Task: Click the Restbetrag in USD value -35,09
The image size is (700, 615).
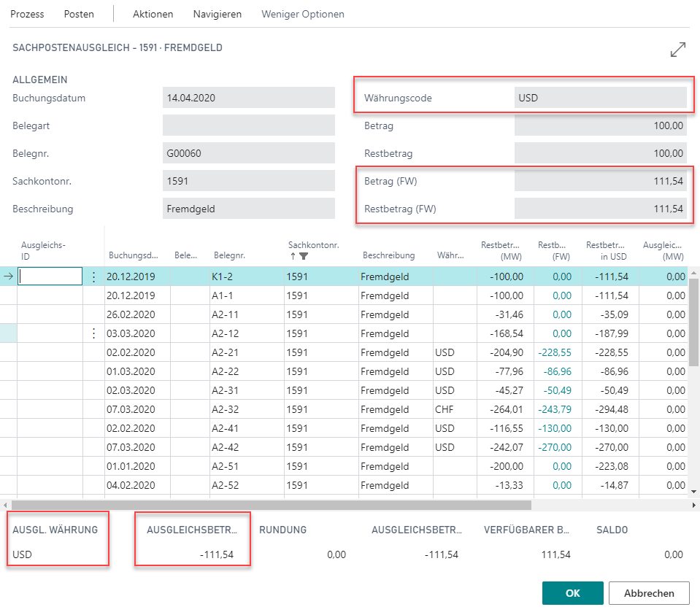Action: click(615, 314)
